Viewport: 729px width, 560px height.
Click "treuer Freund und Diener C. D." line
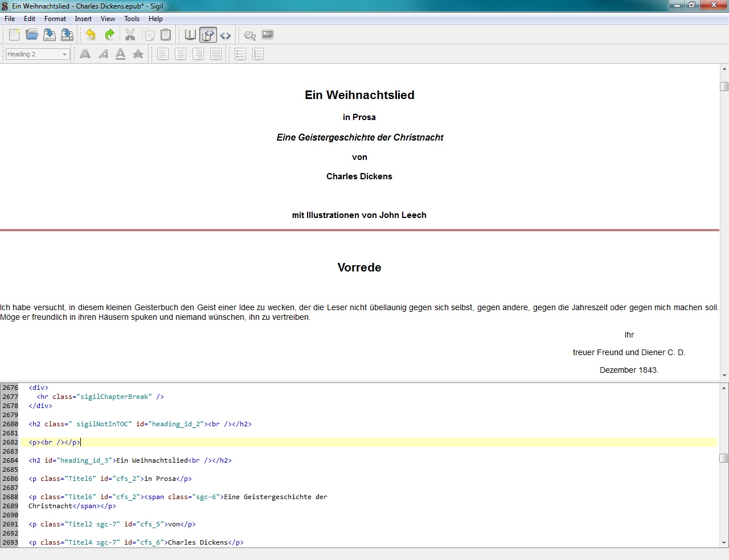click(x=629, y=352)
